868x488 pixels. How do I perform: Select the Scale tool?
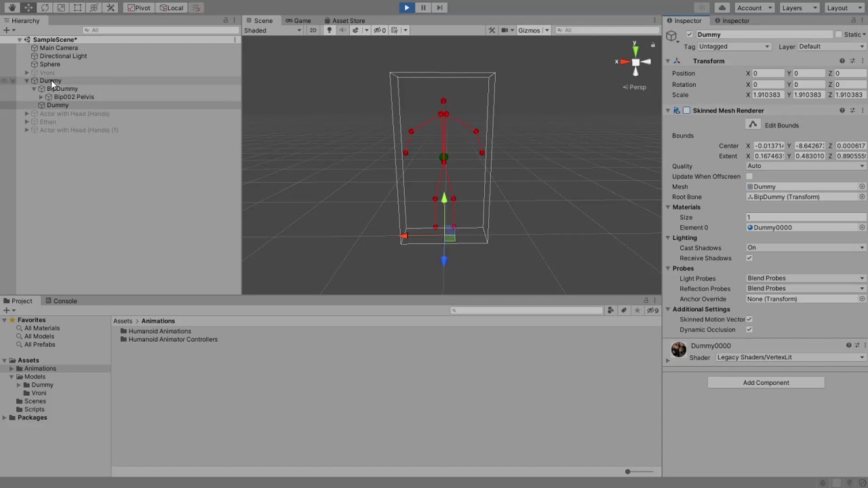[60, 7]
